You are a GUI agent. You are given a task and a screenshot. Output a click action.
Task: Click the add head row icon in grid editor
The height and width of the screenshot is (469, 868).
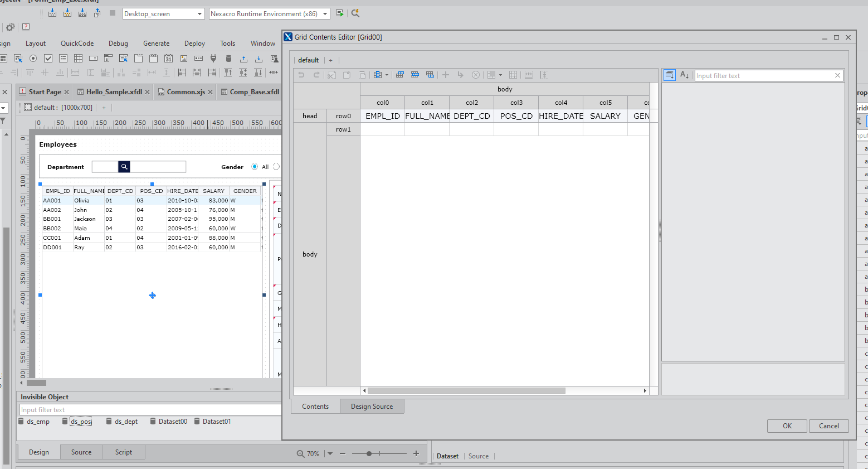tap(400, 75)
